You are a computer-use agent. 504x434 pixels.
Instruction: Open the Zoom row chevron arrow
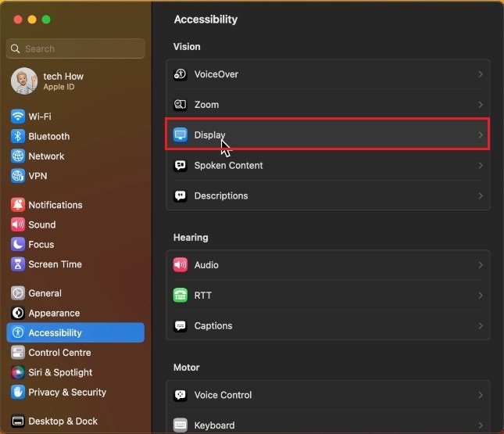480,105
